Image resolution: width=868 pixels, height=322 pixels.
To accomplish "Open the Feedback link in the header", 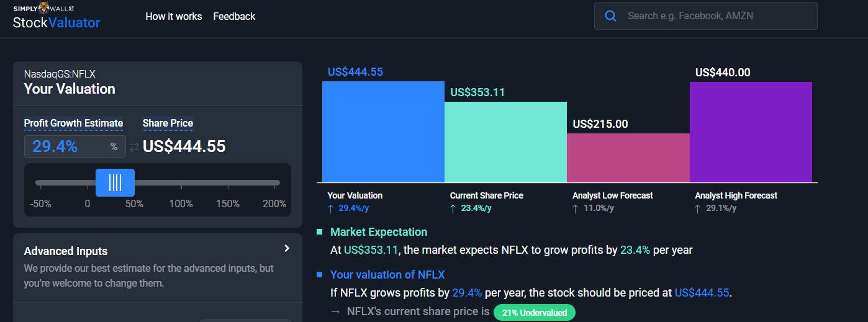I will point(234,17).
